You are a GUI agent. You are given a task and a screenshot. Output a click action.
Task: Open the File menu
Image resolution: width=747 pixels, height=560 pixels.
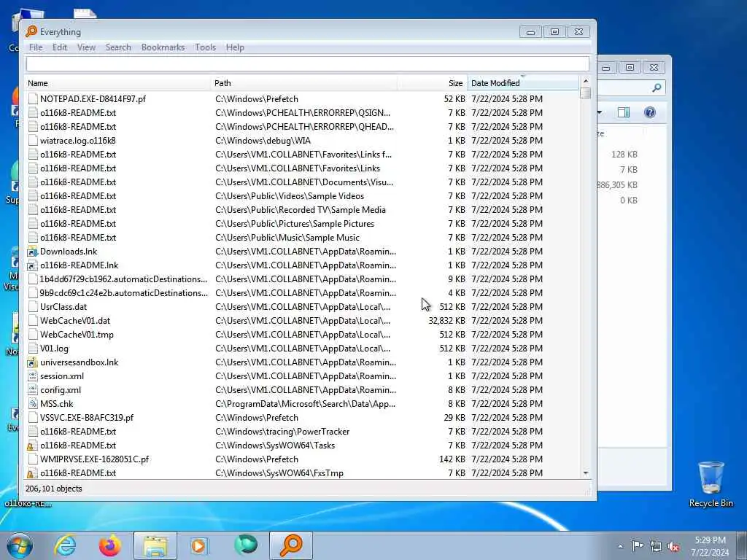tap(36, 47)
